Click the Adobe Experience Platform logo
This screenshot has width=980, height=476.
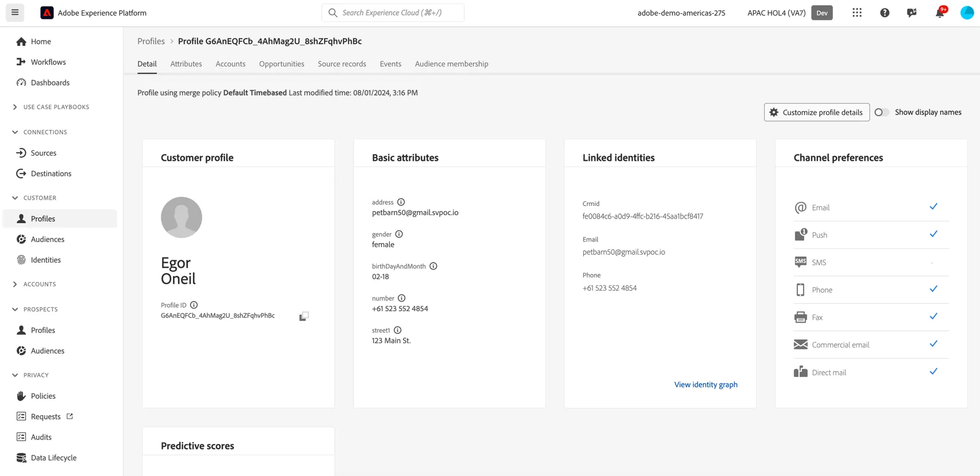pyautogui.click(x=47, y=13)
